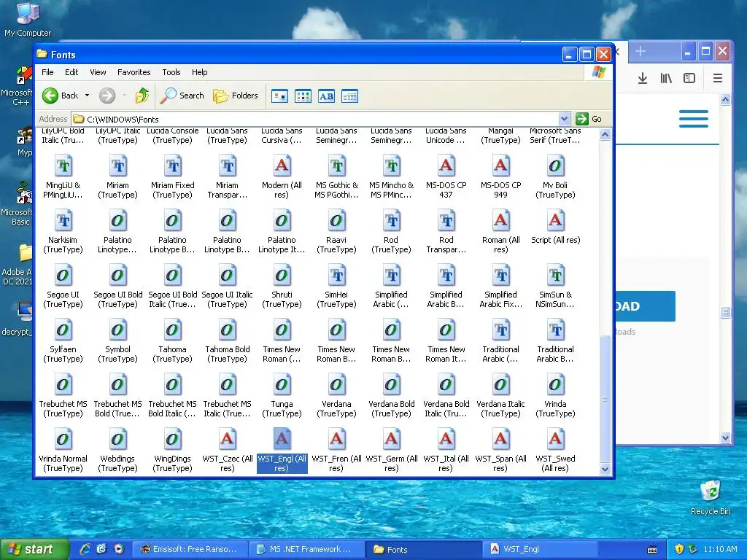Select the SimHei font icon

coord(336,275)
